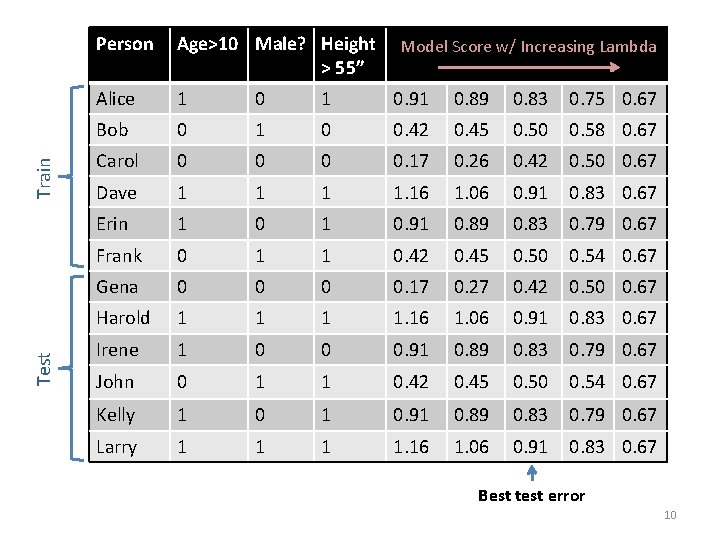This screenshot has height=540, width=720.
Task: Select the 0.26 score in Carol's row
Action: coord(471,160)
